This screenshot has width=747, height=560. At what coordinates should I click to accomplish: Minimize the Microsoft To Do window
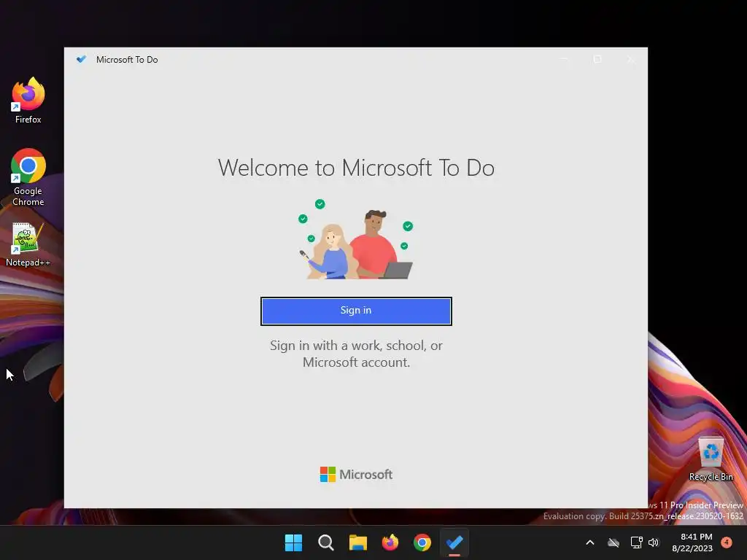564,59
